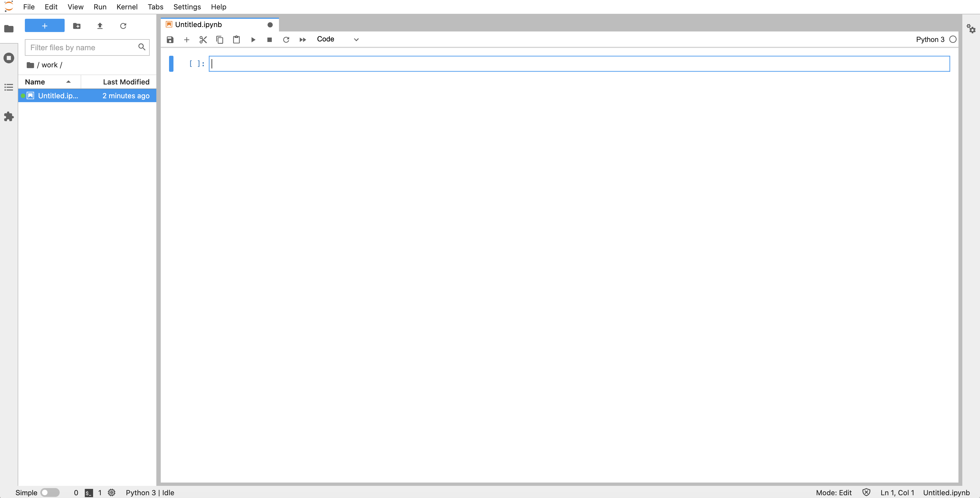The width and height of the screenshot is (980, 498).
Task: Restart kernel and run all cells icon
Action: [x=302, y=39]
